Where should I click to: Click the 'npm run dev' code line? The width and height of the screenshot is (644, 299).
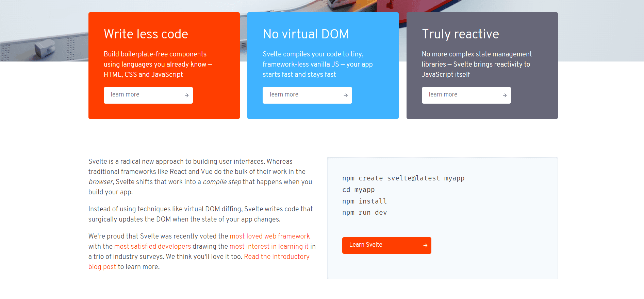[364, 213]
